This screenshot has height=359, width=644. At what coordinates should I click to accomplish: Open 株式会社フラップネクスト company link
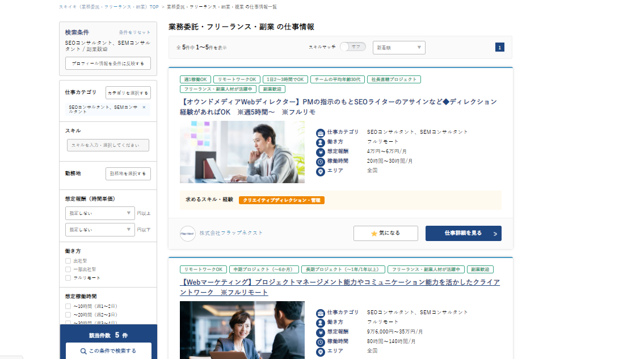(x=231, y=233)
